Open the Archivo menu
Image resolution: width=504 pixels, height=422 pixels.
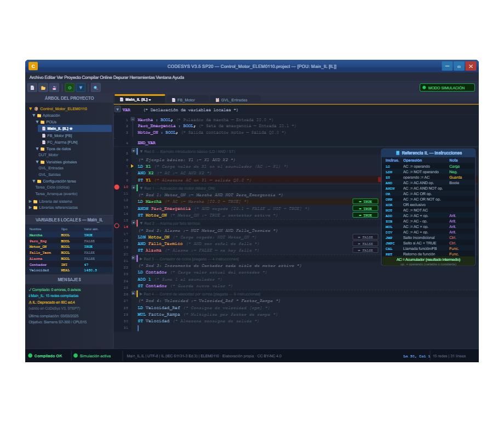36,77
